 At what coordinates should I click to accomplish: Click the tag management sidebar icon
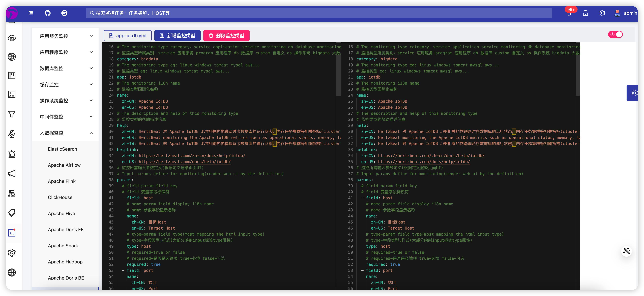12,213
